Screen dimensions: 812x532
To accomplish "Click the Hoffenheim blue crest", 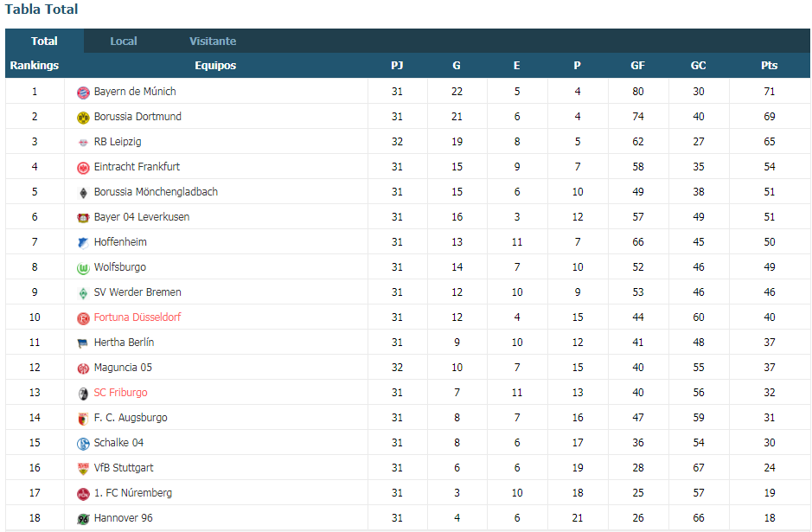I will point(83,243).
